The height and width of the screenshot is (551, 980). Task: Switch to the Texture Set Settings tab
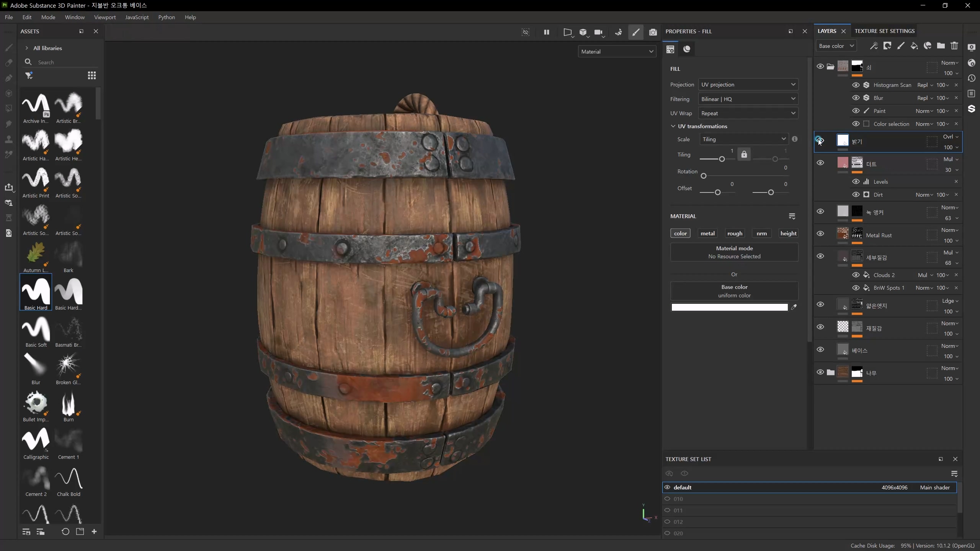point(884,31)
